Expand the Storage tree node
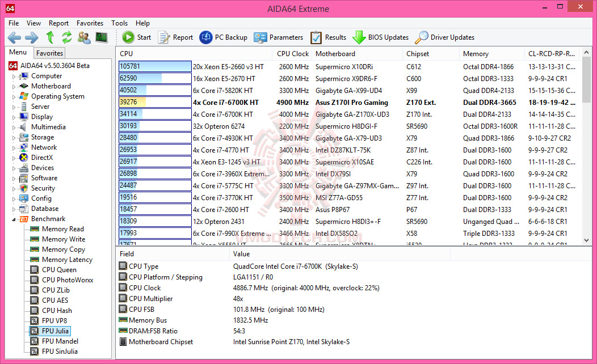 point(14,138)
